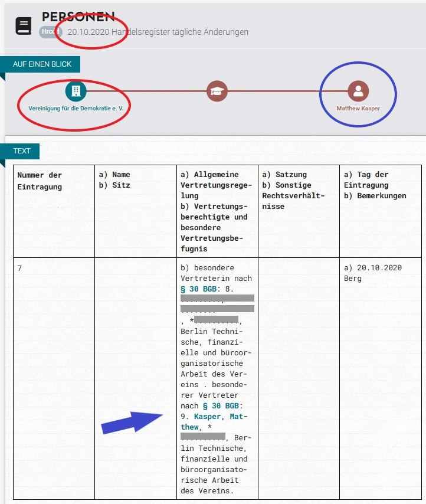Click the Handelsregister tägliche Änderungen subtitle
This screenshot has width=426, height=504.
coord(180,32)
